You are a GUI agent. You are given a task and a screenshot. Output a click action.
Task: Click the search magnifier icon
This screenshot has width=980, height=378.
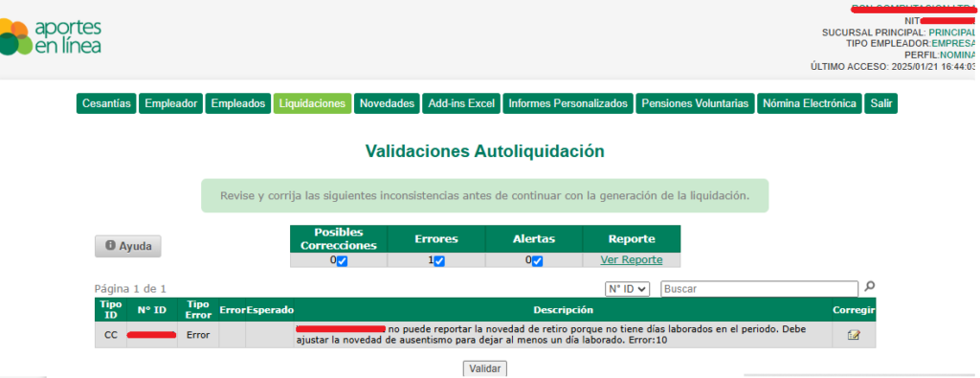point(869,287)
